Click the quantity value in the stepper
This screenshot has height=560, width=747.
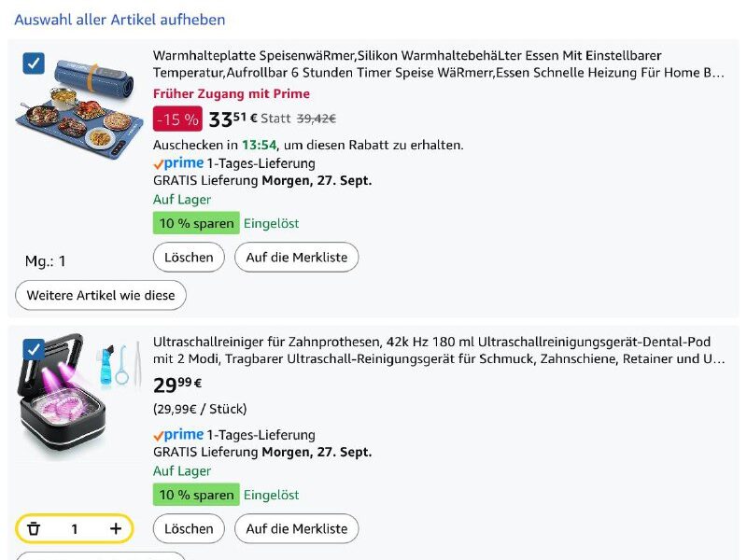tap(75, 529)
